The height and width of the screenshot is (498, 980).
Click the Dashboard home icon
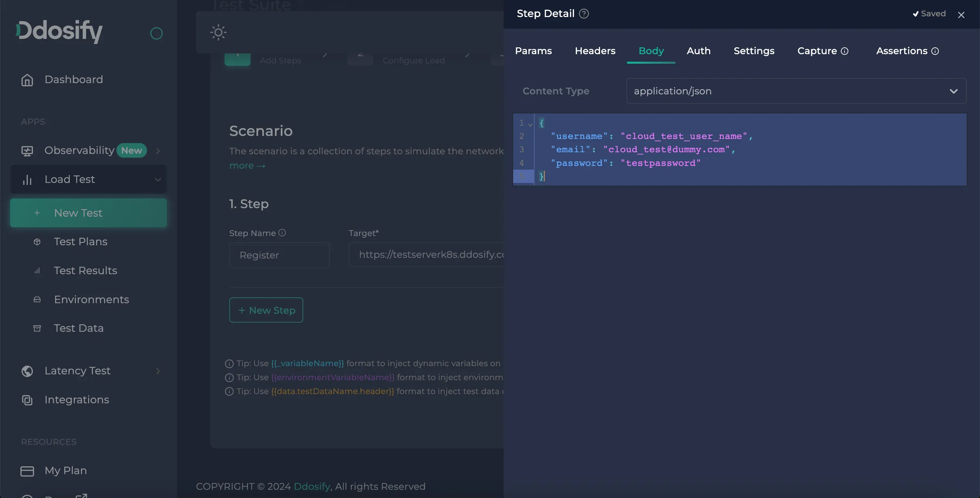(x=27, y=80)
